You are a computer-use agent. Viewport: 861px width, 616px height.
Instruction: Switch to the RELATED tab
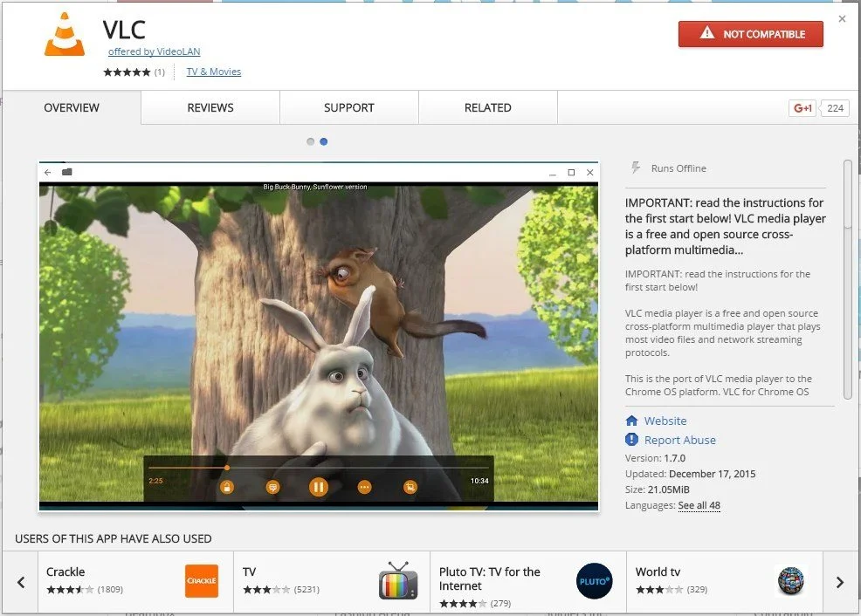pos(487,107)
